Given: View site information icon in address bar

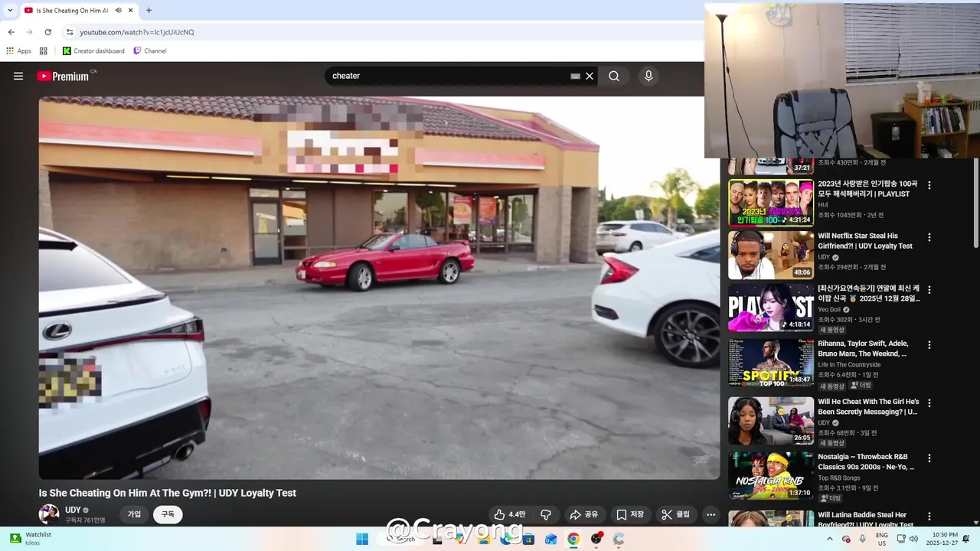Looking at the screenshot, I should pyautogui.click(x=70, y=32).
